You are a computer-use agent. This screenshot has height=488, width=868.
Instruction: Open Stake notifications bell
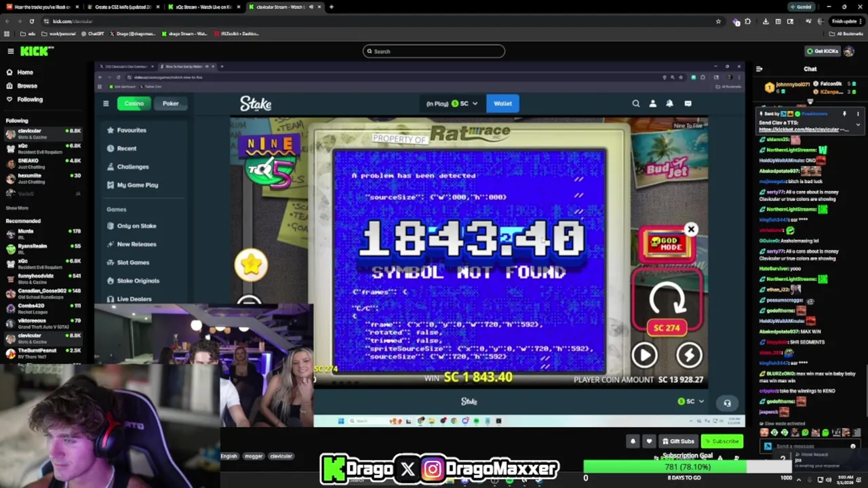click(669, 104)
